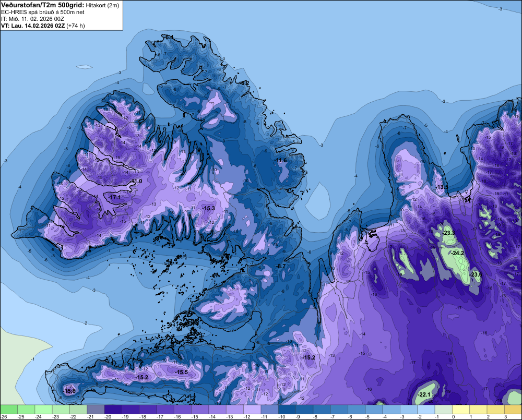
Task: Pick the dark blue legend swatch above -10
Action: coord(287,409)
